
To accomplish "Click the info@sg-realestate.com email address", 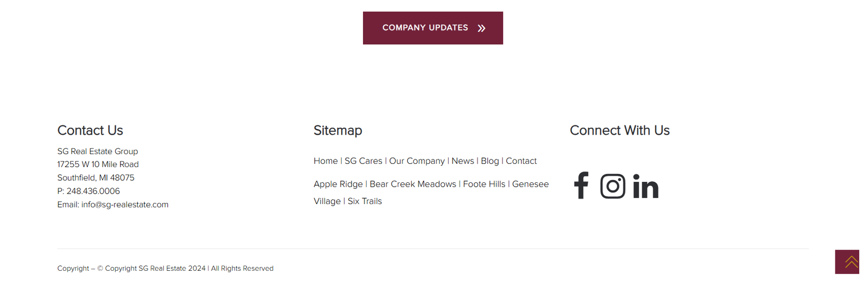I will [x=125, y=205].
